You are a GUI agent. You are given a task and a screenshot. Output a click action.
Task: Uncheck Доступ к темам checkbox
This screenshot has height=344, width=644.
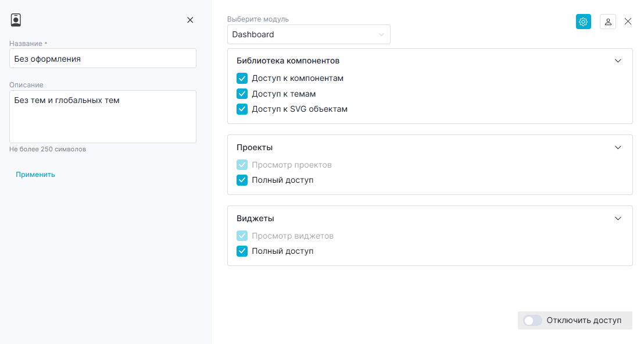242,94
